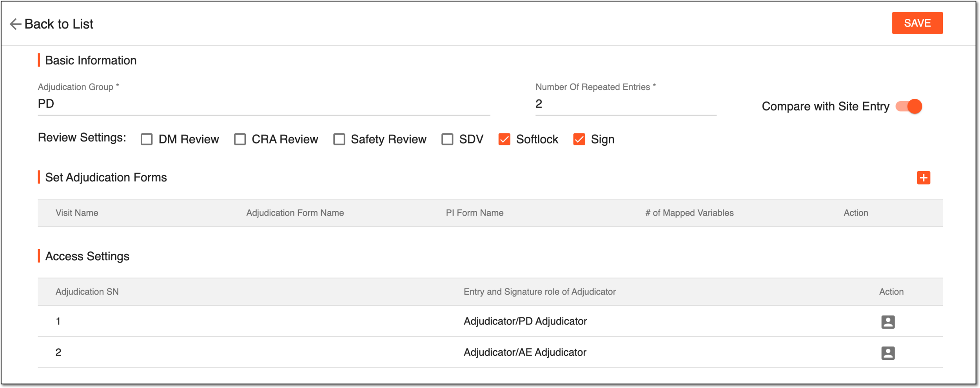Select the Adjudicator/PD Adjudicator role text
Image resolution: width=980 pixels, height=388 pixels.
pos(525,321)
